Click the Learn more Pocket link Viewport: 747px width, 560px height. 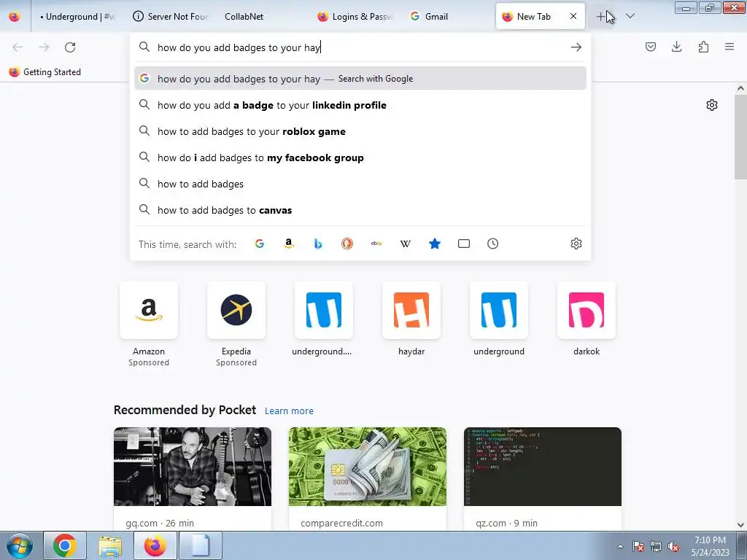289,411
